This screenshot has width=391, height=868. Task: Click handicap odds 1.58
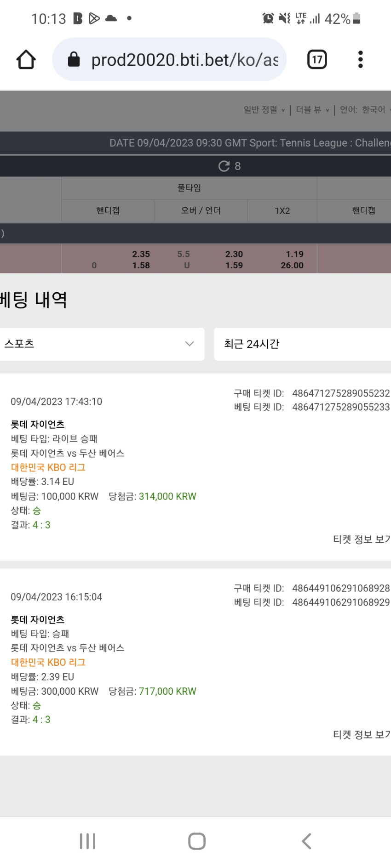click(x=141, y=266)
